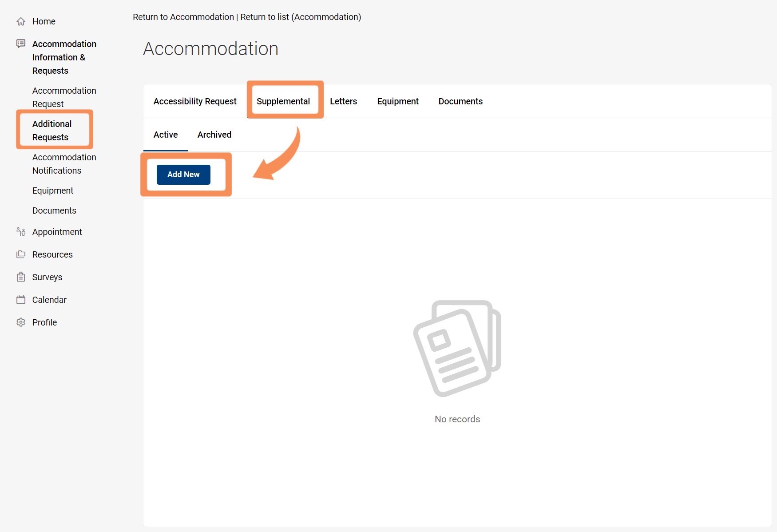Open Accommodation Information & Requests section
This screenshot has height=532, width=777.
[64, 57]
